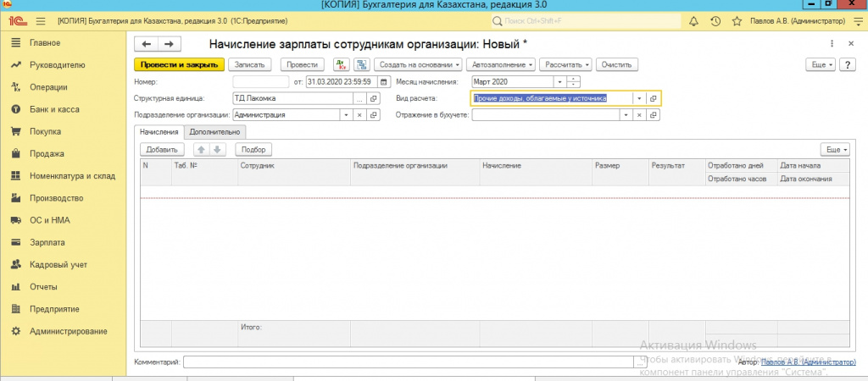
Task: Open the Операции section
Action: [x=48, y=87]
